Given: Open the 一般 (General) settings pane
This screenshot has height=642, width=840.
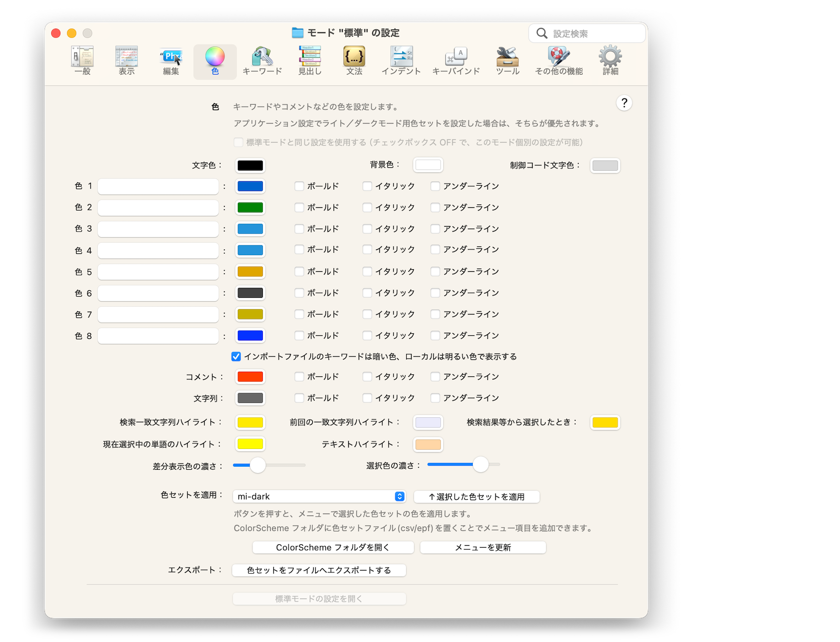Looking at the screenshot, I should coord(83,61).
